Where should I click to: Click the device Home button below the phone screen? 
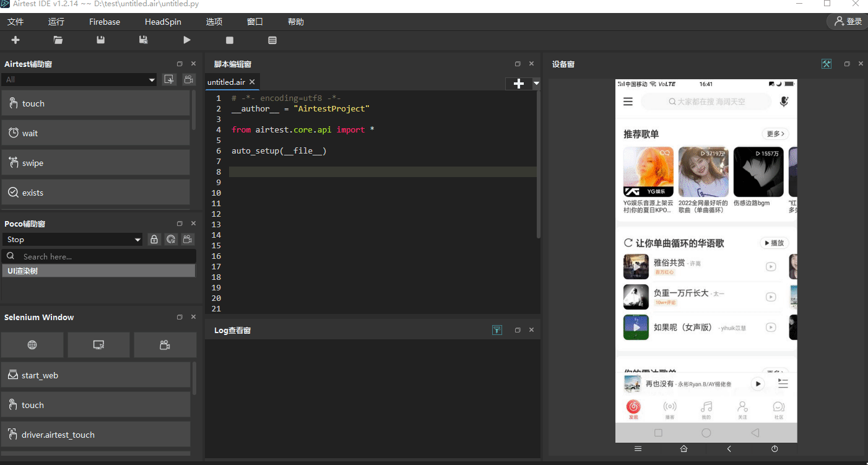click(x=684, y=448)
